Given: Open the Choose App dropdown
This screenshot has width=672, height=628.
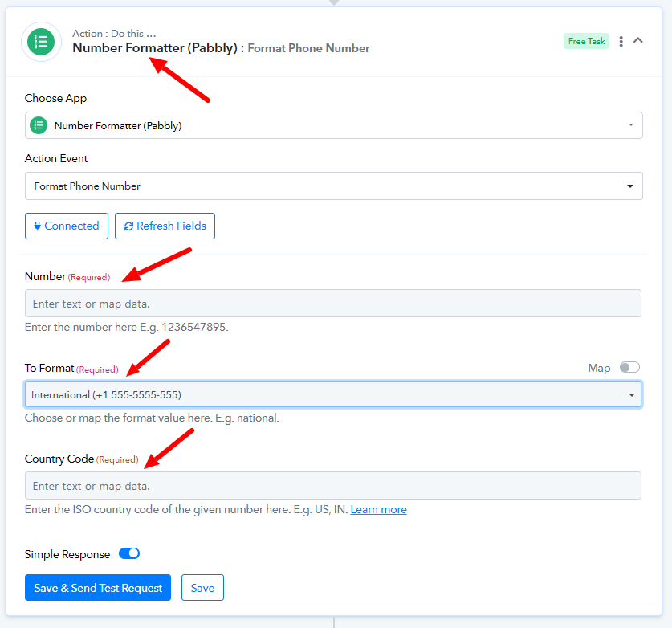Looking at the screenshot, I should pyautogui.click(x=333, y=125).
